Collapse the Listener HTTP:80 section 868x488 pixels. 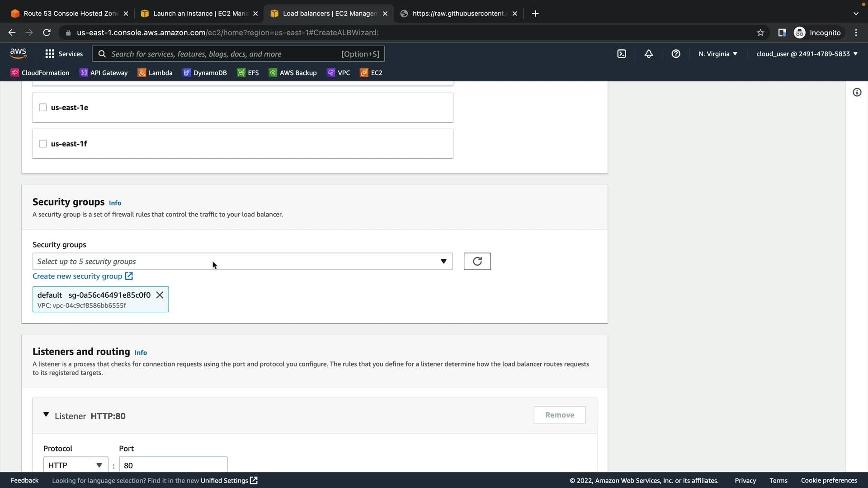click(46, 415)
